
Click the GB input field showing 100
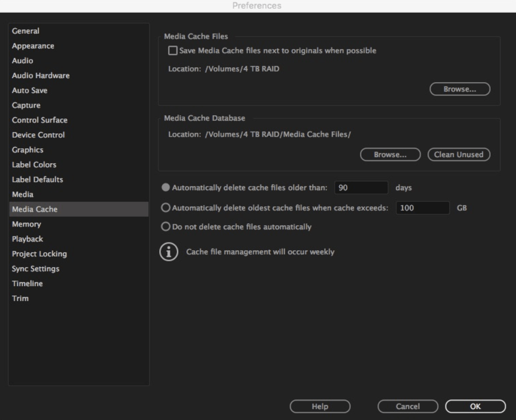[423, 208]
